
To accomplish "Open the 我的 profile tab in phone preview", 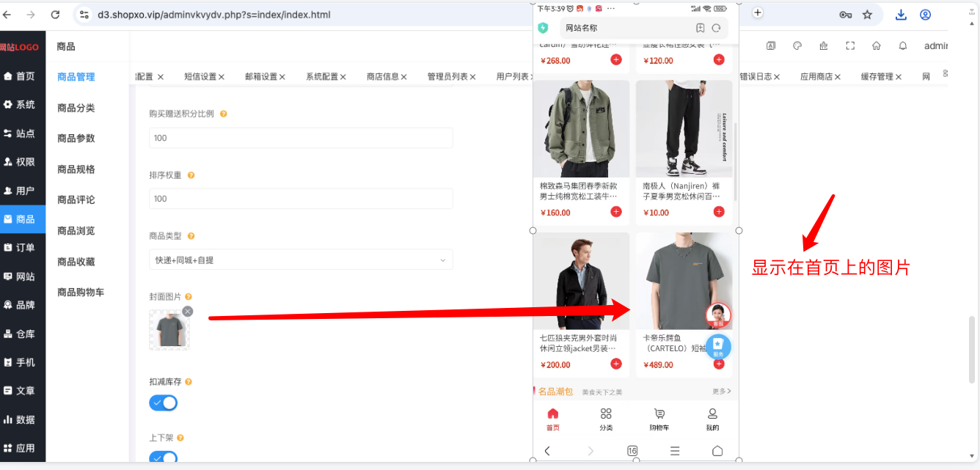I will [712, 419].
